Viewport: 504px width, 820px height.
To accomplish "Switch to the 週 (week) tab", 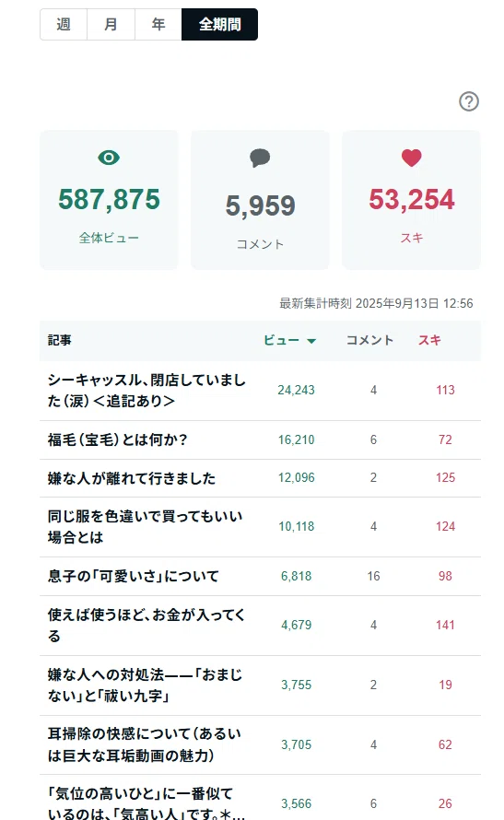I will pyautogui.click(x=64, y=24).
